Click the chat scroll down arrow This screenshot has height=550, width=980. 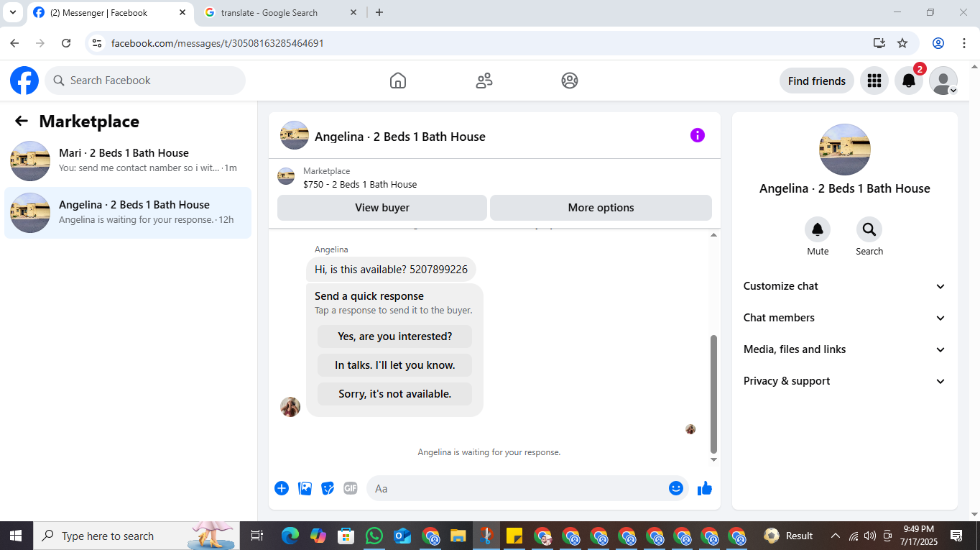coord(713,459)
